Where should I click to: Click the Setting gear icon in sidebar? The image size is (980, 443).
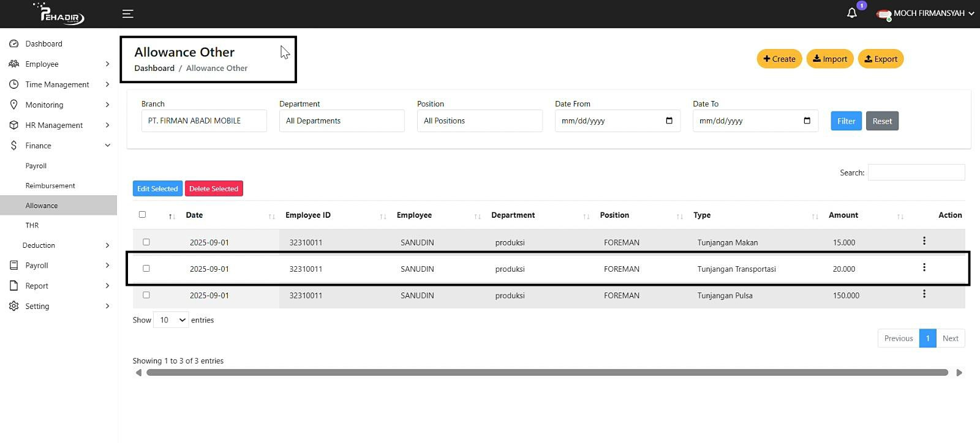click(x=13, y=306)
